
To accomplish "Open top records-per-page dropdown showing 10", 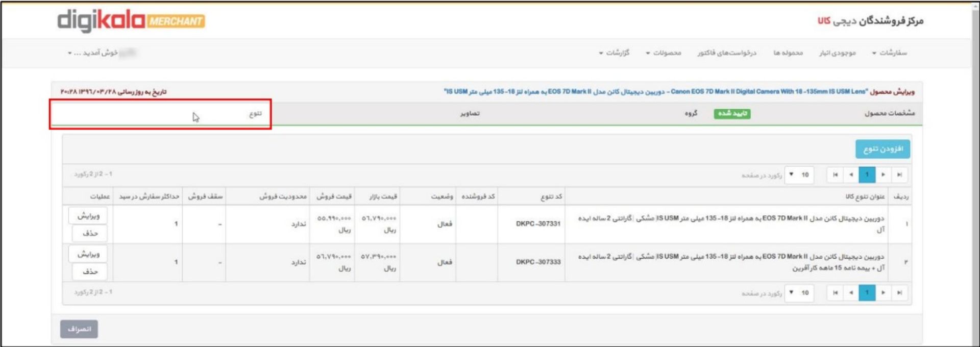I will (x=799, y=175).
